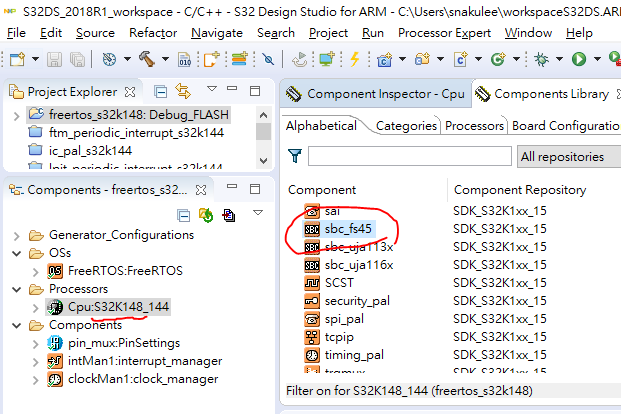
Task: Expand the freertos_s32k148 project
Action: [16, 116]
